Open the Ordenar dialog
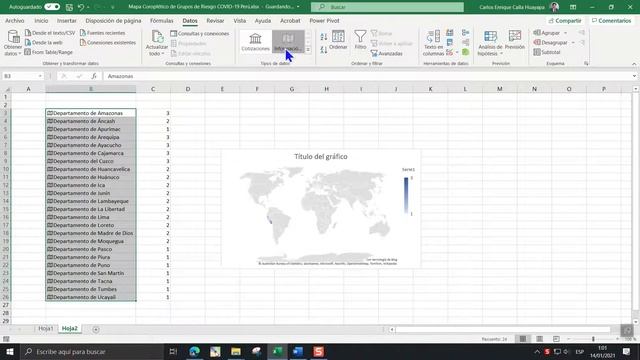Viewport: 640px width, 360px height. coord(338,40)
